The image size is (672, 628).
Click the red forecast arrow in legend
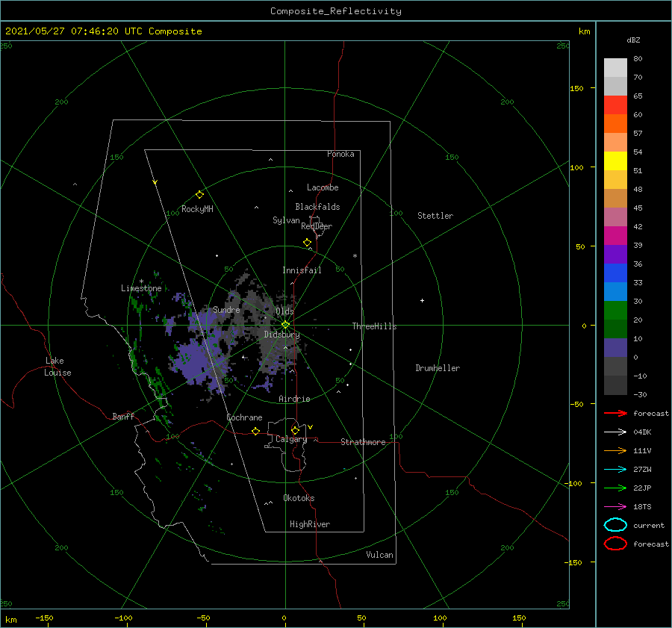click(x=615, y=413)
